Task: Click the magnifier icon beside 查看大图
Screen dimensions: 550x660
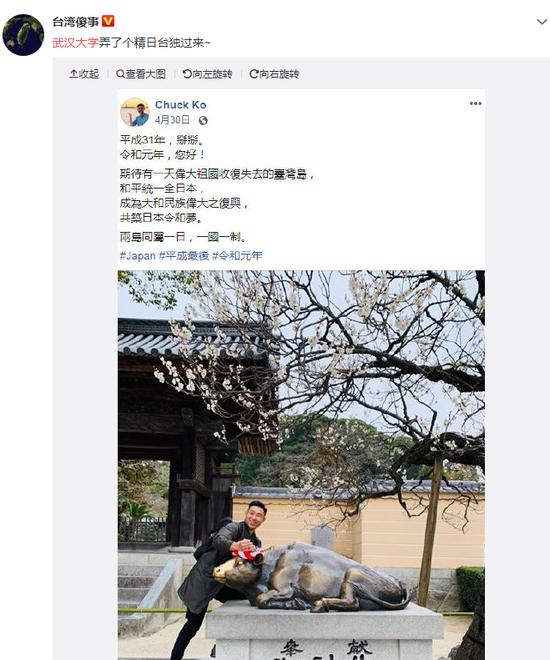Action: tap(120, 74)
